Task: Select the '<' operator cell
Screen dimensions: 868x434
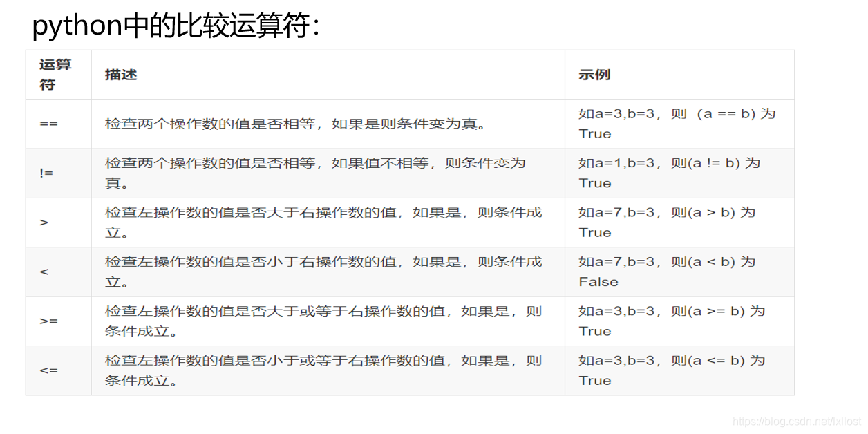Action: coord(58,272)
